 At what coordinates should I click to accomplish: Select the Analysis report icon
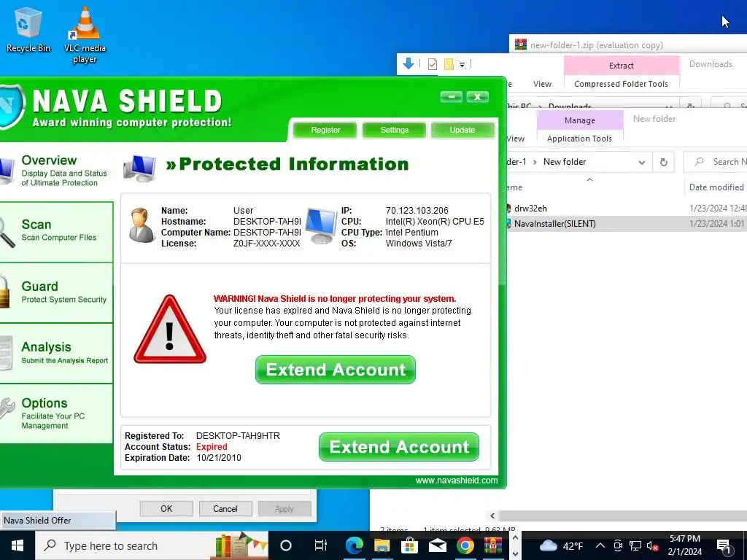(x=6, y=354)
